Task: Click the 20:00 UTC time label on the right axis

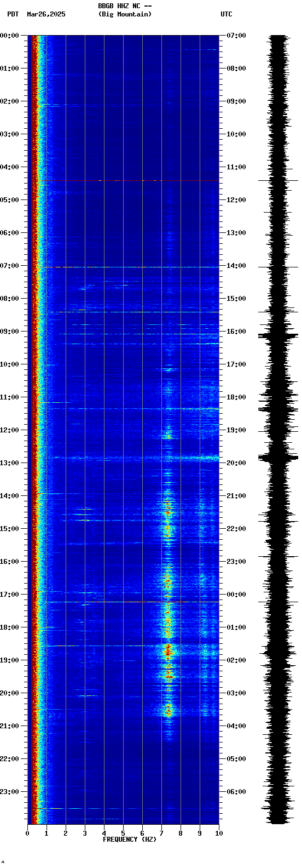Action: [236, 463]
